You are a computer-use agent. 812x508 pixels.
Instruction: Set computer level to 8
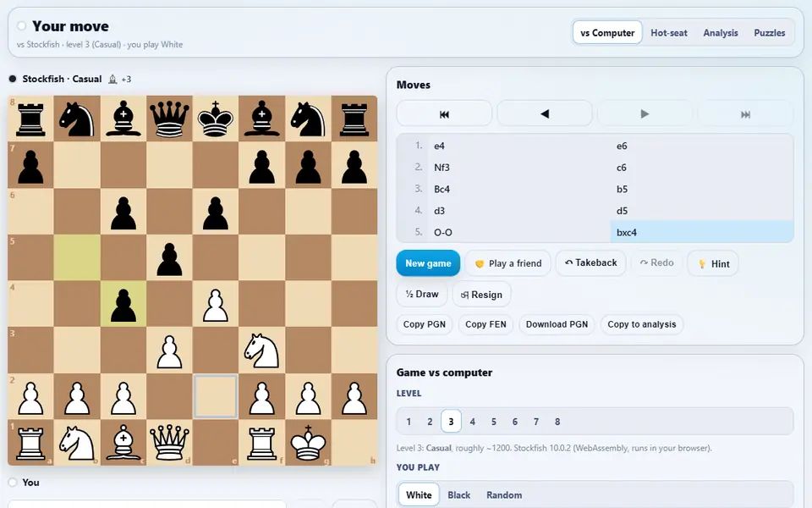click(557, 422)
